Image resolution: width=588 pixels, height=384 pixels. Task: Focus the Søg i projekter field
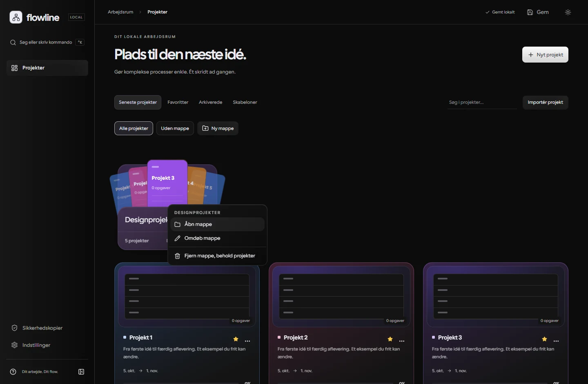pyautogui.click(x=482, y=103)
